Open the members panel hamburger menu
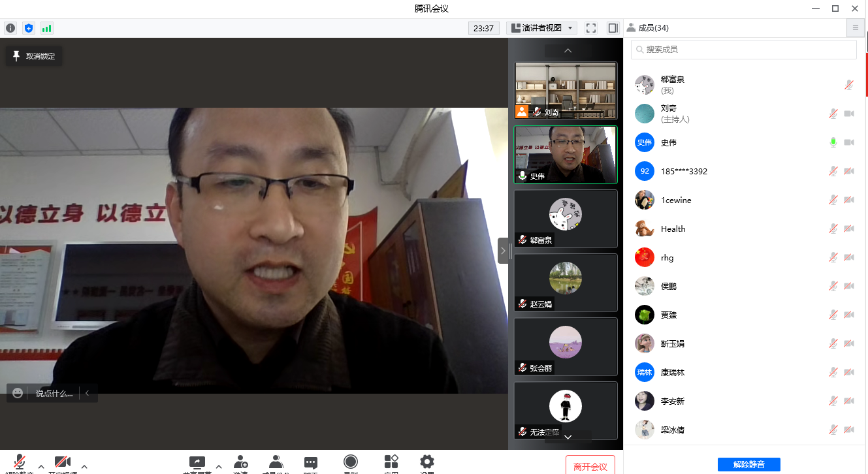Viewport: 868px width, 474px height. click(855, 28)
